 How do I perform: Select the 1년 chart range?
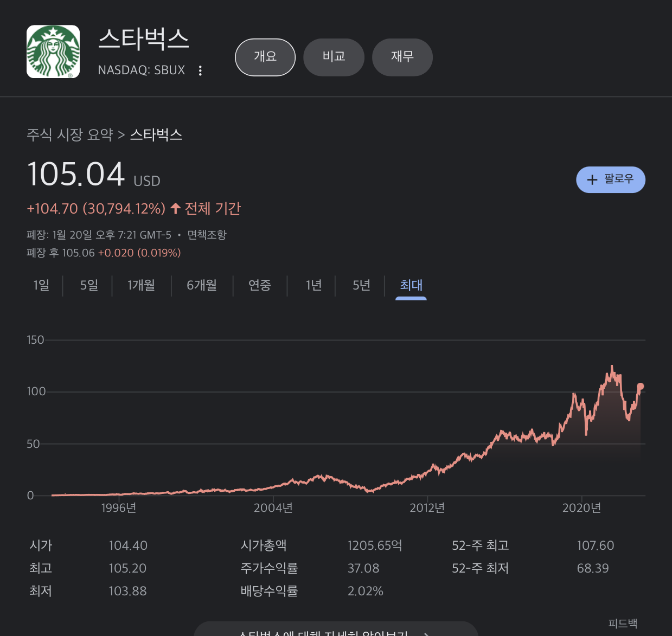coord(313,285)
